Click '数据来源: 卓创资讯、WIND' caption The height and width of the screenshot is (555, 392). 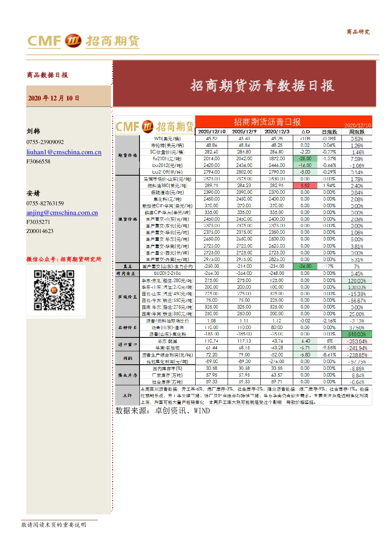point(163,411)
